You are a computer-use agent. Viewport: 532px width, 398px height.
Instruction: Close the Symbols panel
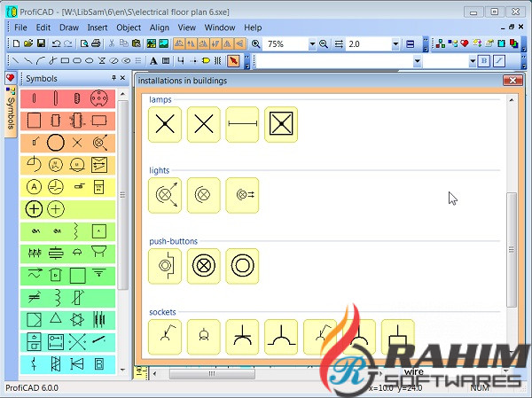point(123,78)
